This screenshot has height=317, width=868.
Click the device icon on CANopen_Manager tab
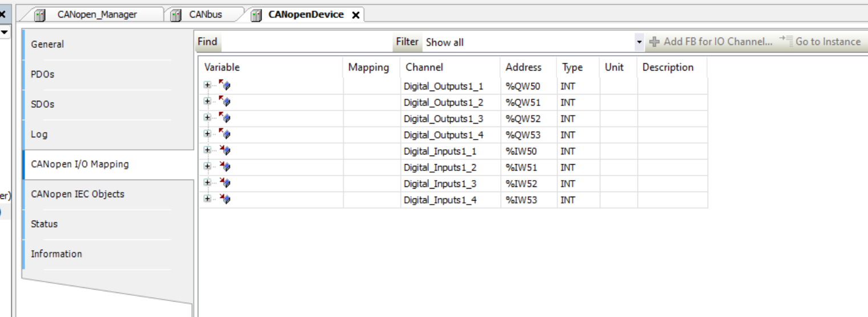[40, 15]
